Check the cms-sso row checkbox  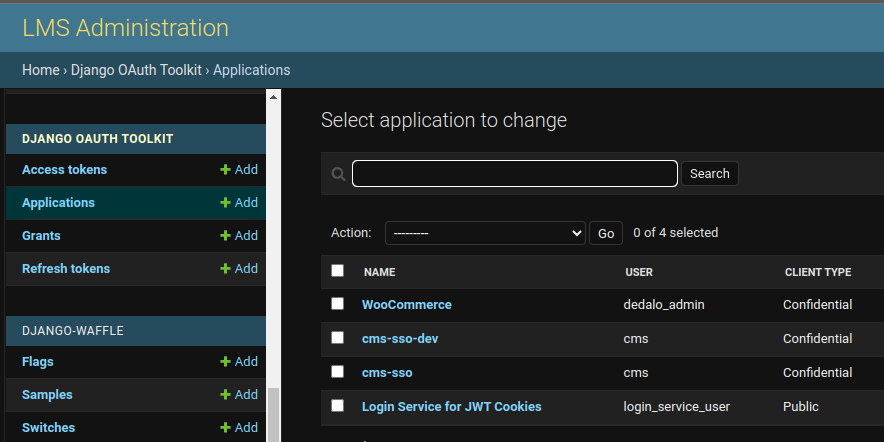tap(337, 372)
